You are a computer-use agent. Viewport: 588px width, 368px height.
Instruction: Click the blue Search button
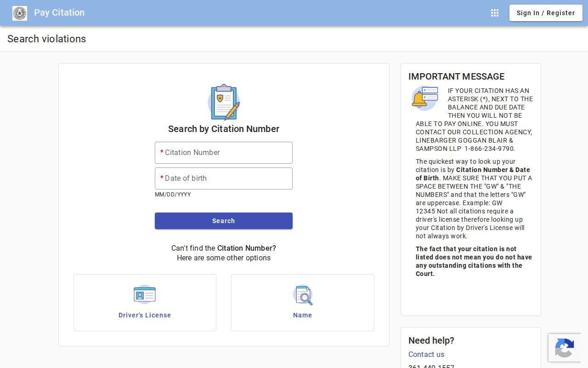click(x=224, y=221)
